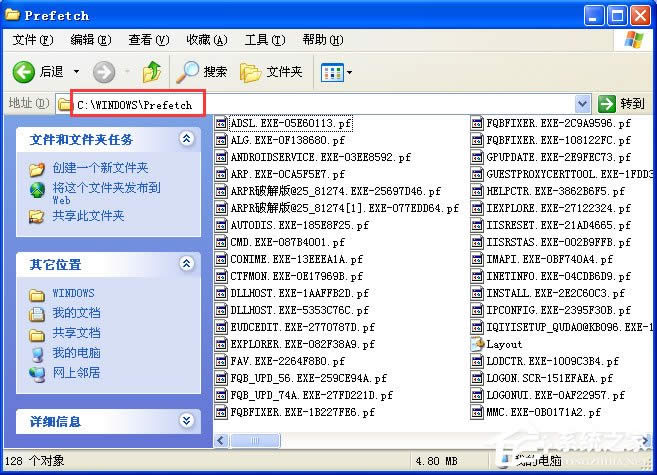Select the Layout file icon

pos(478,344)
